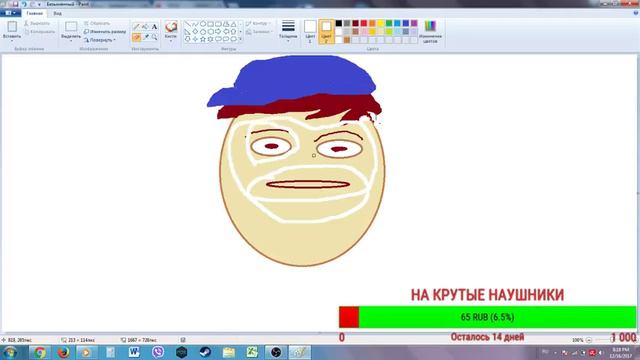
Task: Open the Outline (Контур) dropdown
Action: tap(259, 24)
